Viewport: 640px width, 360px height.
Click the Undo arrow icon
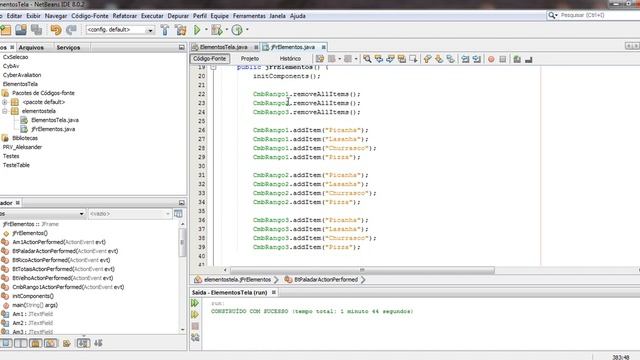(56, 30)
